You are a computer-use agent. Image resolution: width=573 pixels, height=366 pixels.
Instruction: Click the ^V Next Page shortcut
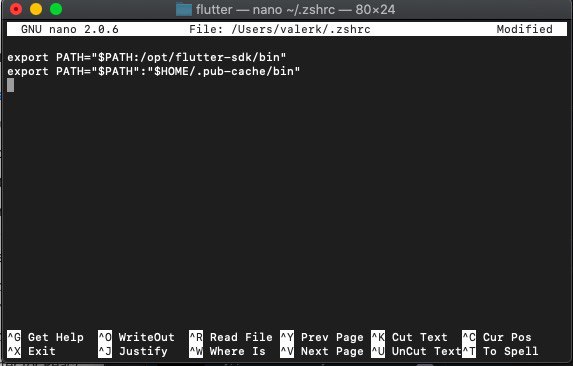[322, 351]
